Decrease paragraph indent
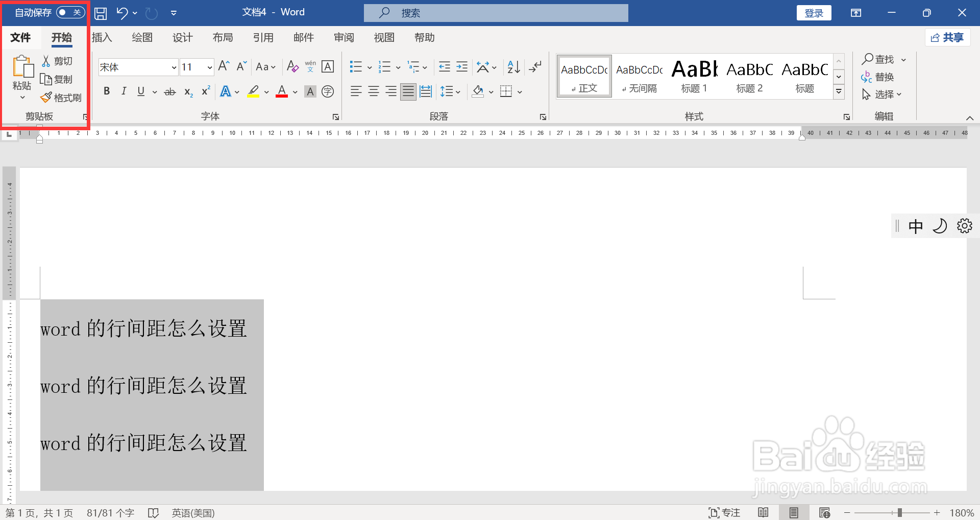The height and width of the screenshot is (520, 980). [445, 66]
